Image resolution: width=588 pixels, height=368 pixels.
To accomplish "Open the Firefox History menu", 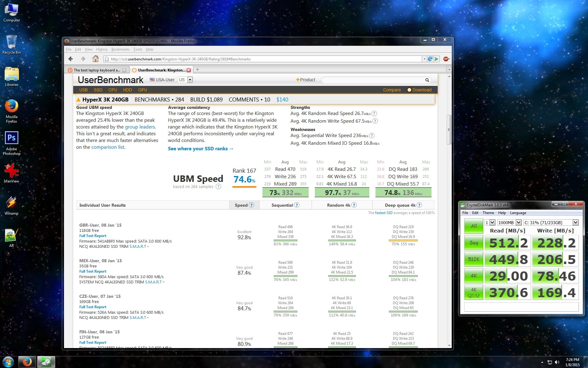I will pyautogui.click(x=102, y=49).
